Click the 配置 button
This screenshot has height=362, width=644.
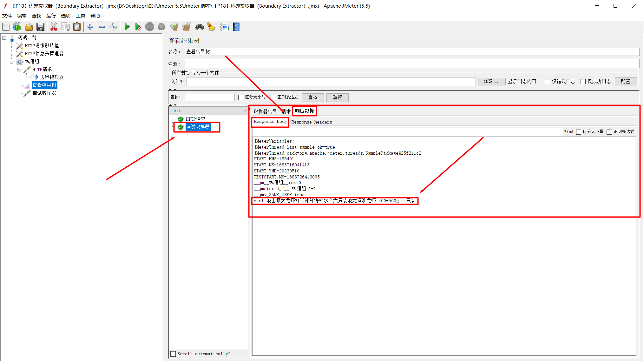625,82
